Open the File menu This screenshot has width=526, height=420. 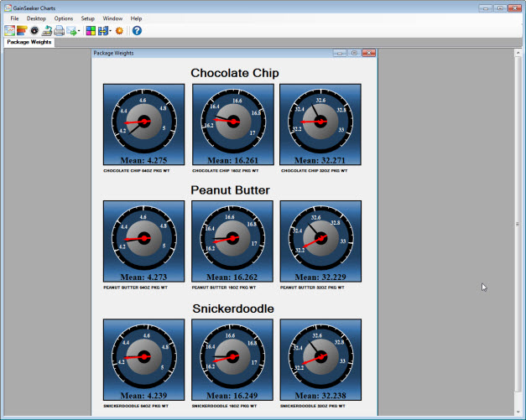point(14,18)
